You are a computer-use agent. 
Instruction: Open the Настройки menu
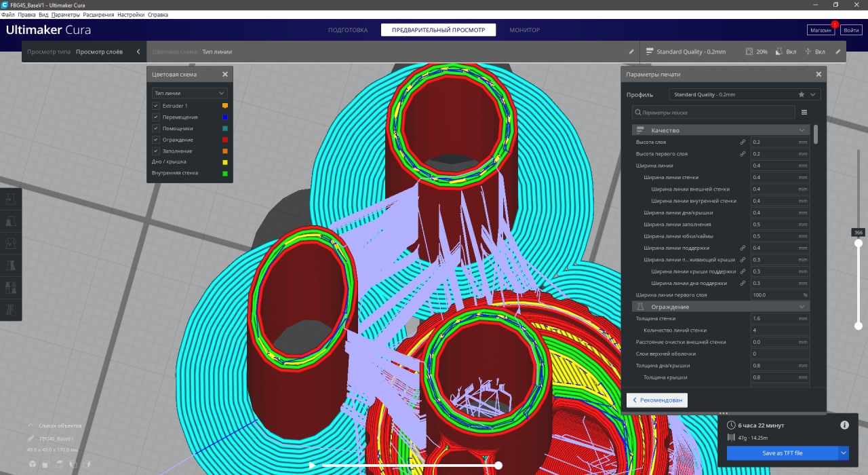(131, 14)
